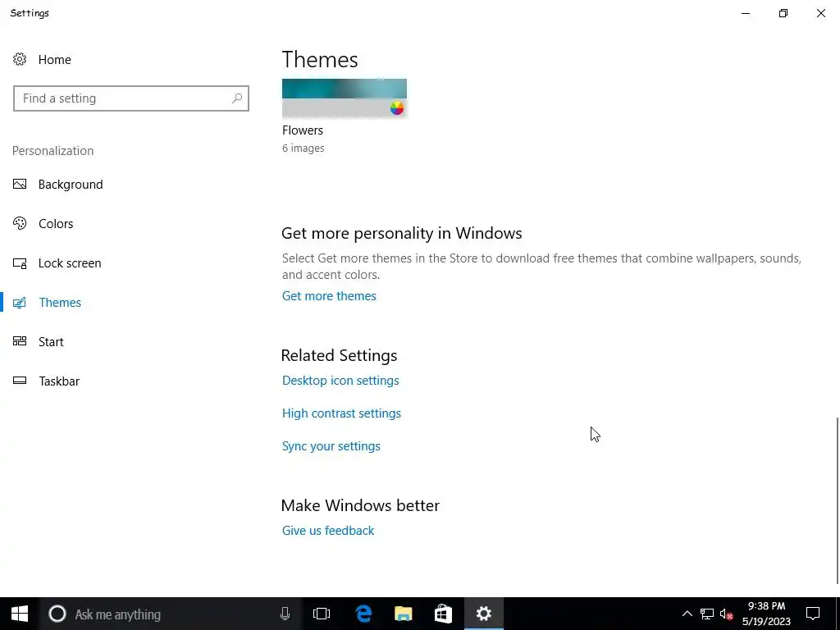Open the Store from the taskbar
The height and width of the screenshot is (630, 840).
pos(443,614)
